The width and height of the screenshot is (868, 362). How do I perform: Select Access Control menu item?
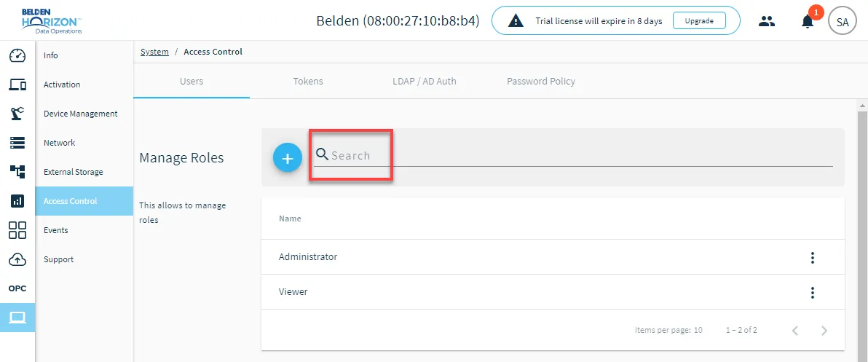(x=84, y=201)
